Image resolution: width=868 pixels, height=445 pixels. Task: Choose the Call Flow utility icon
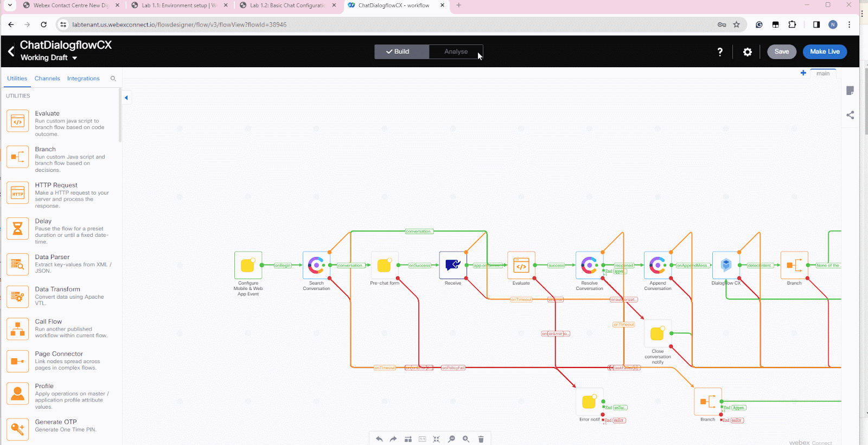[17, 329]
